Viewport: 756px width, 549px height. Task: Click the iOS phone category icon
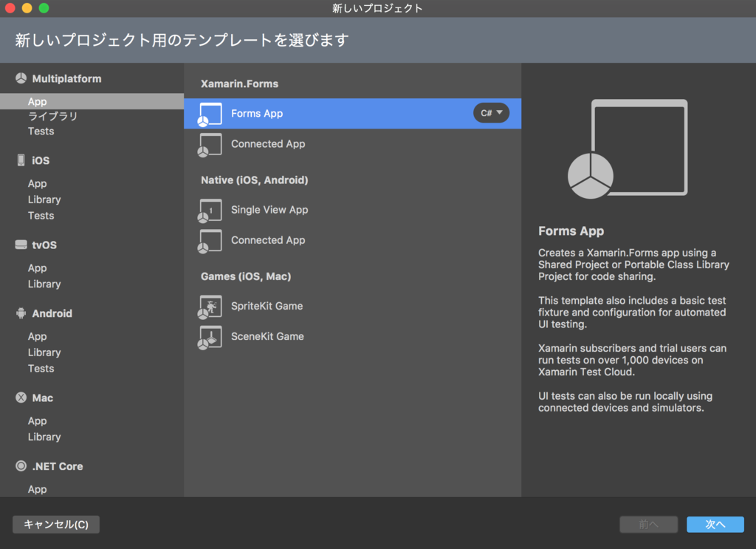pyautogui.click(x=21, y=160)
